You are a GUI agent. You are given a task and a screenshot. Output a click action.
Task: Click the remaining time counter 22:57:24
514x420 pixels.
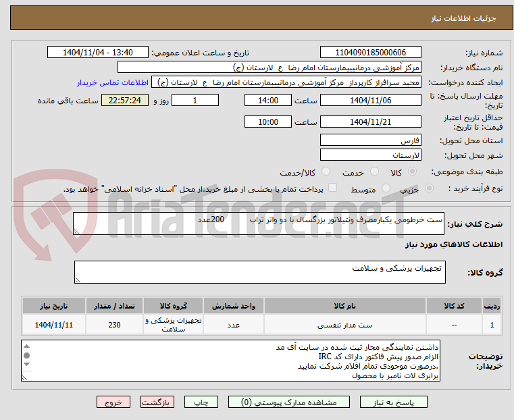click(124, 100)
